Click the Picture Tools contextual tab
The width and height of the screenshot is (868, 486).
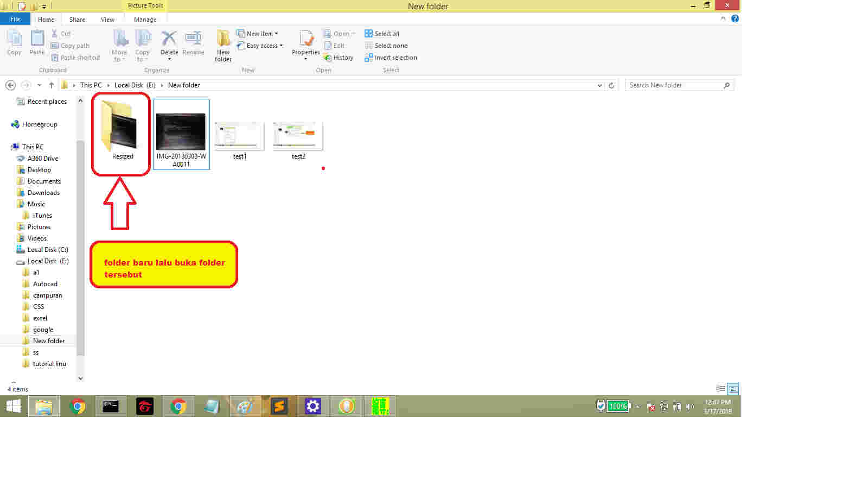(145, 5)
